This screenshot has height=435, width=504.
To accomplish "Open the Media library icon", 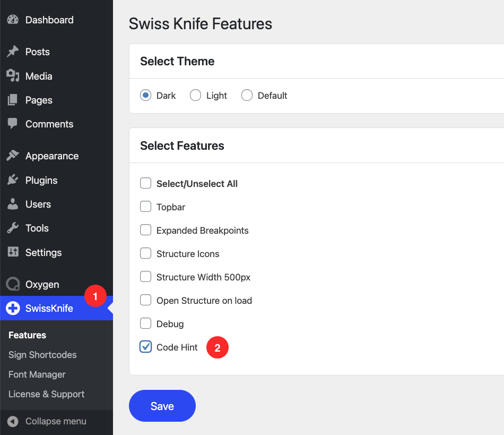I will coord(13,76).
